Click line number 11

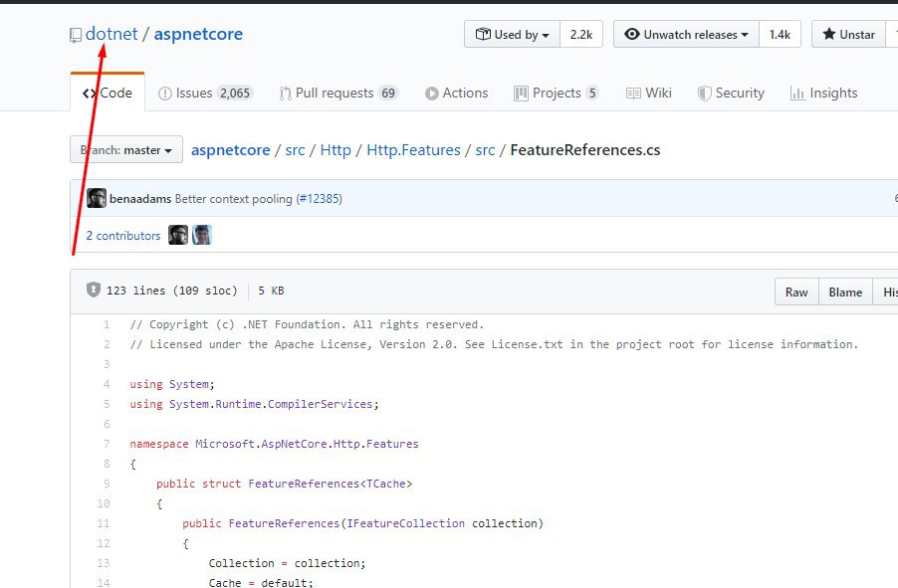tap(104, 523)
